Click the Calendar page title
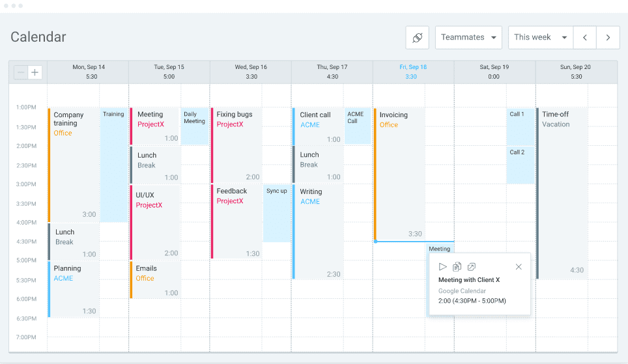 tap(38, 37)
